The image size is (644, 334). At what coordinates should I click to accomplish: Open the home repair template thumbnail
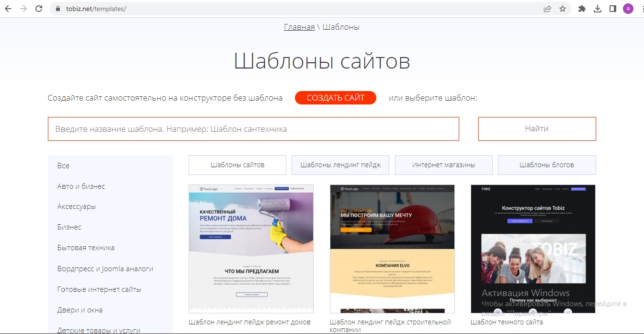[x=251, y=249]
